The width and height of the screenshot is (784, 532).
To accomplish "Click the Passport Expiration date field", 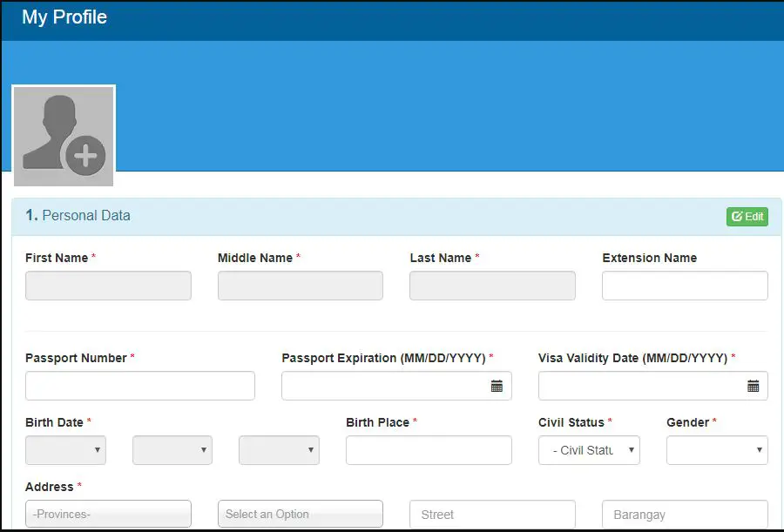I will (396, 386).
